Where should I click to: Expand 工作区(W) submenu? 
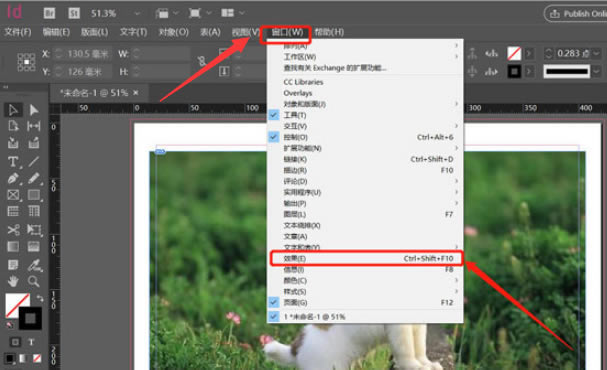[x=365, y=57]
